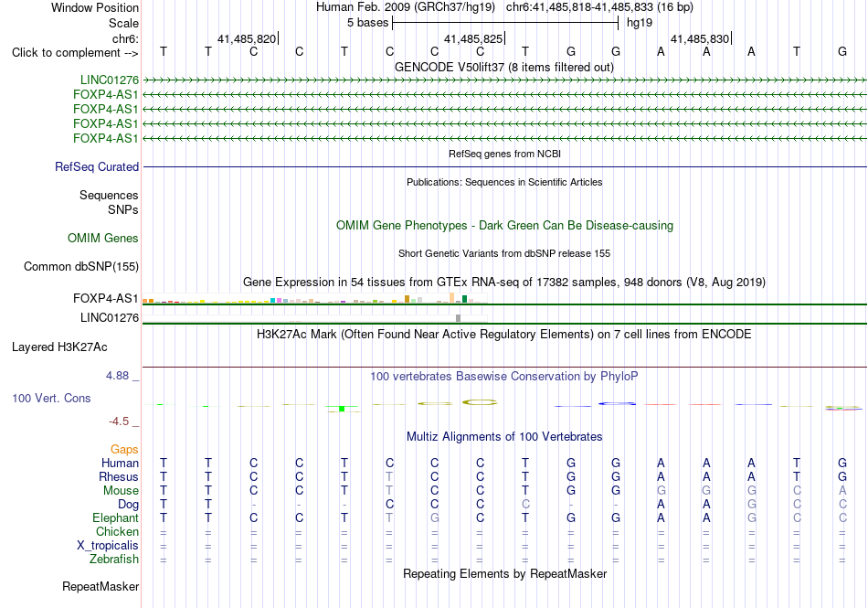868x608 pixels.
Task: Click the Human Feb. 2009 (GRCh37/hg19) text
Action: (407, 7)
